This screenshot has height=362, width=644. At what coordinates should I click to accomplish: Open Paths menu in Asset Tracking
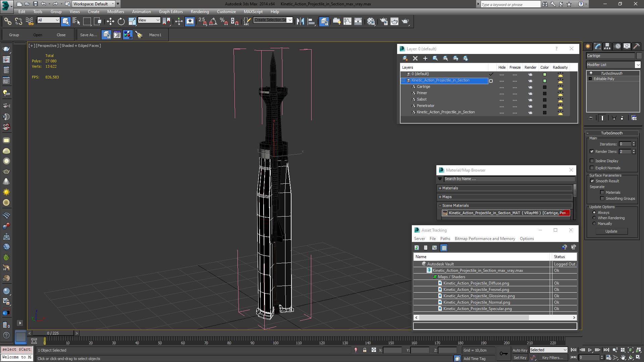click(445, 239)
